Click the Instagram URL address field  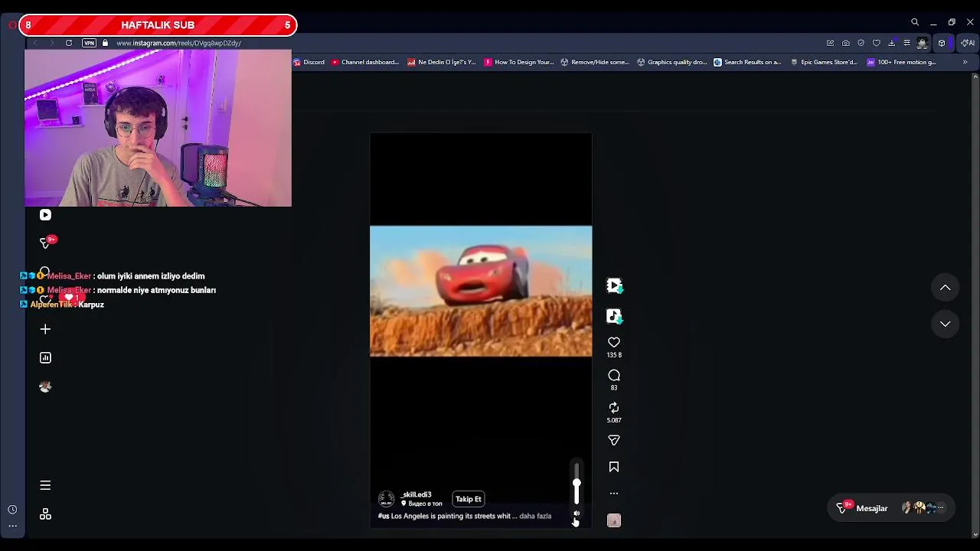[178, 43]
